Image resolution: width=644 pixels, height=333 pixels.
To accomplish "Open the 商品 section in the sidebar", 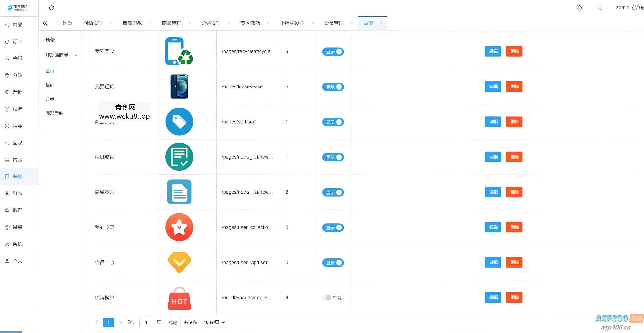I will point(17,24).
